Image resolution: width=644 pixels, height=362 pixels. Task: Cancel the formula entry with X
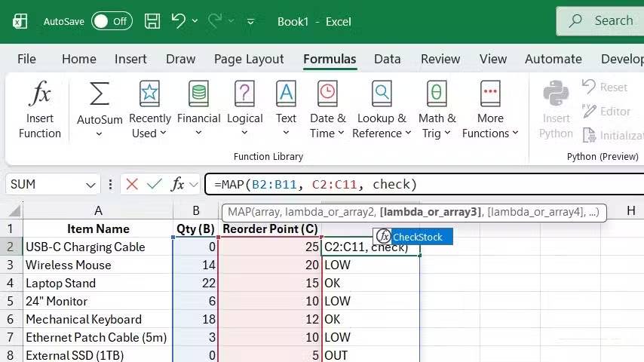pyautogui.click(x=132, y=184)
